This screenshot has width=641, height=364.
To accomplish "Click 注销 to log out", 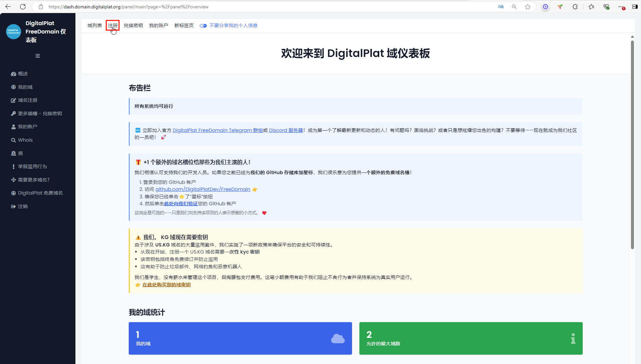I will click(x=22, y=206).
